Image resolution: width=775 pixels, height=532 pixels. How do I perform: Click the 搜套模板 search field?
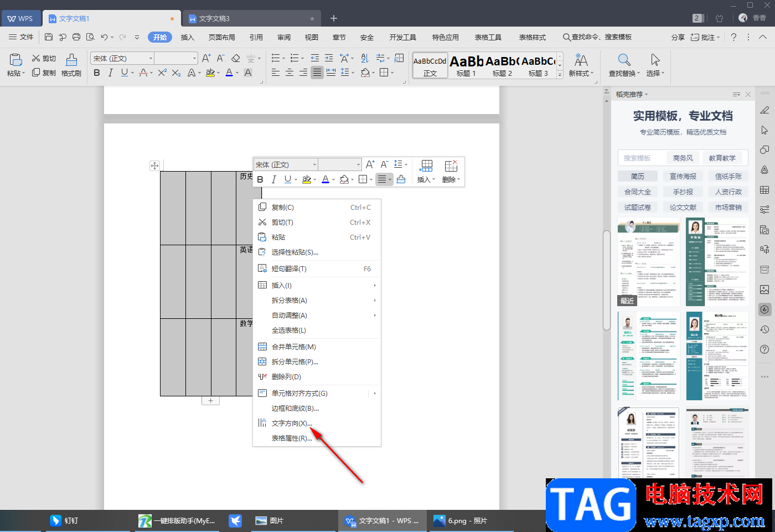(642, 158)
